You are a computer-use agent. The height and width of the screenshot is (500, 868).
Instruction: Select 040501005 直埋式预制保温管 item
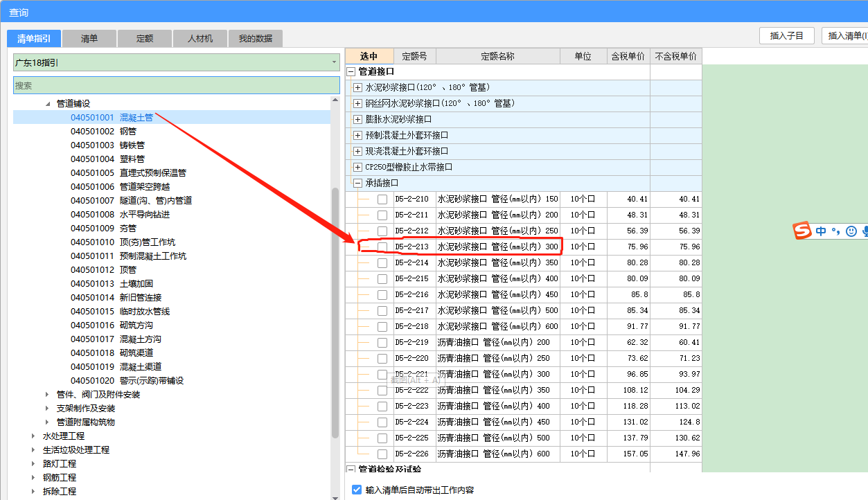(128, 173)
